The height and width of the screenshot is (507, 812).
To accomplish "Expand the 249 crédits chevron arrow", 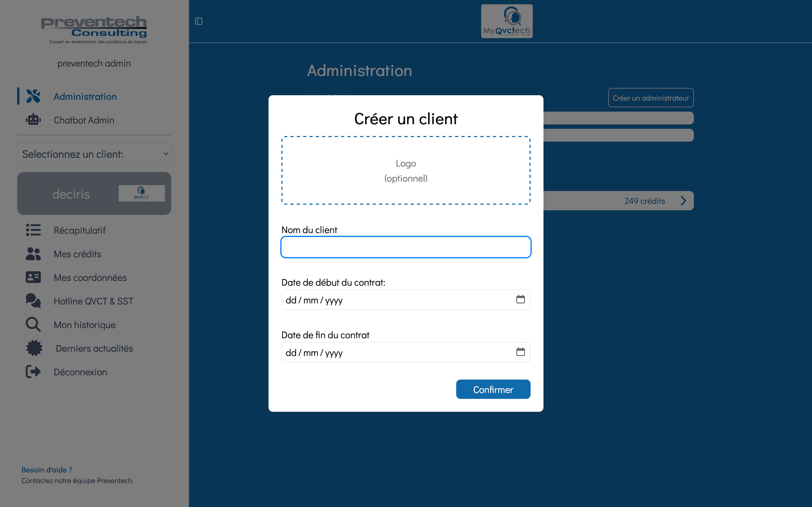I will point(683,201).
